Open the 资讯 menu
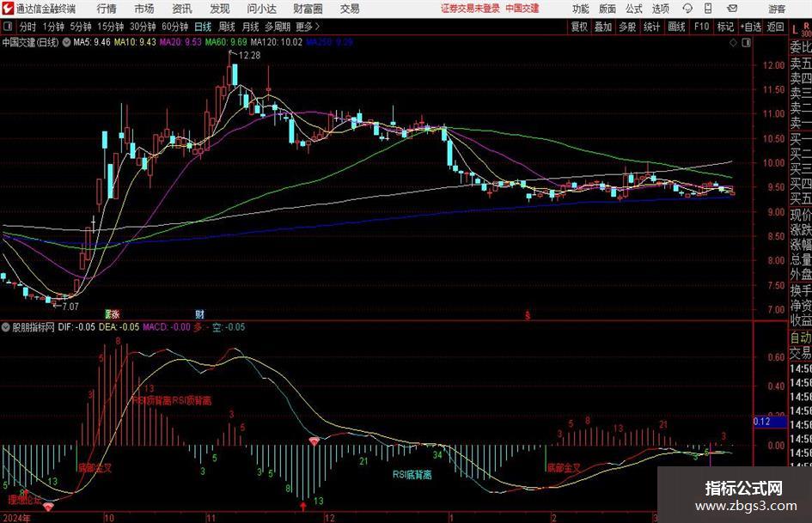This screenshot has height=523, width=812. click(x=182, y=9)
